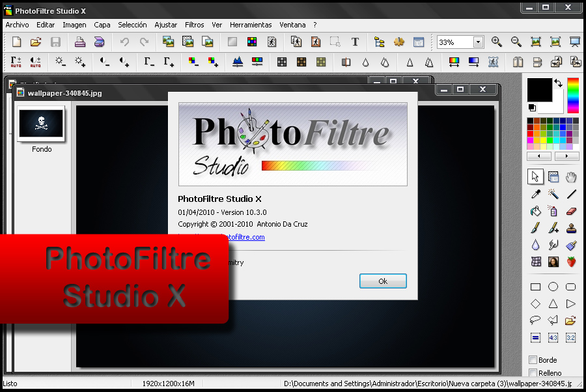Click the auto levels icon
Screen dimensions: 586x392
tap(16, 62)
